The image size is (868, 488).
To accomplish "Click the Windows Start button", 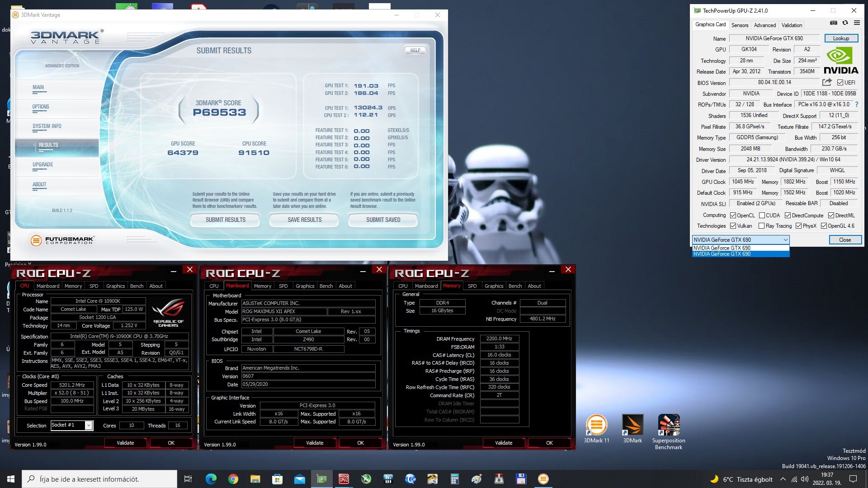I will (x=11, y=479).
